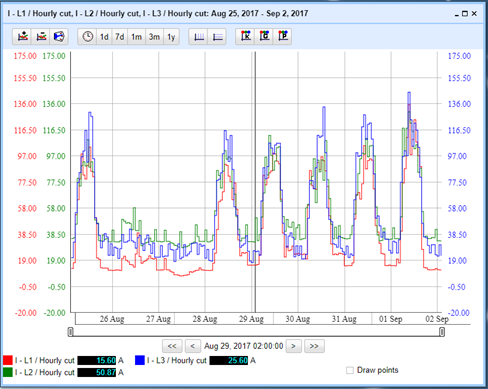The height and width of the screenshot is (389, 488).
Task: Click the 28 Aug axis label
Action: (x=205, y=319)
